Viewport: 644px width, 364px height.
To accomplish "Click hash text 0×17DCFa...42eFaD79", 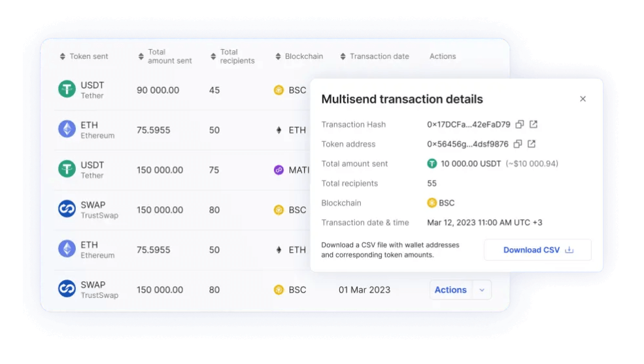I will click(x=469, y=124).
